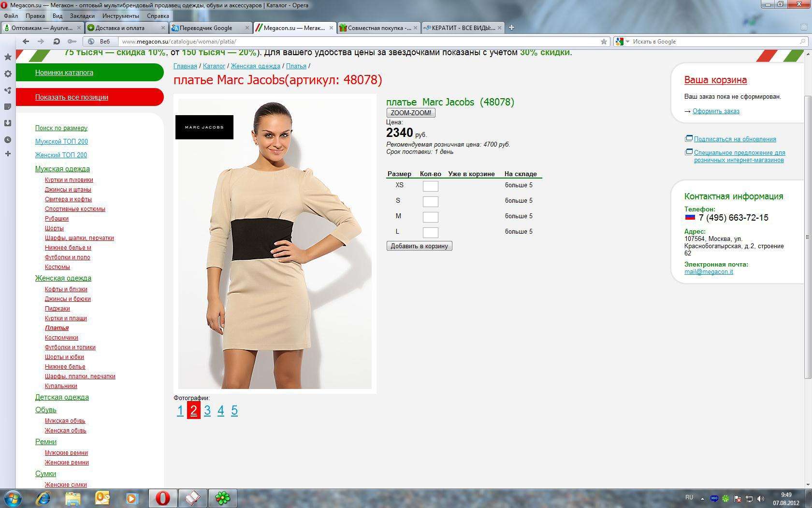Reload the page with reload icon

(x=57, y=42)
